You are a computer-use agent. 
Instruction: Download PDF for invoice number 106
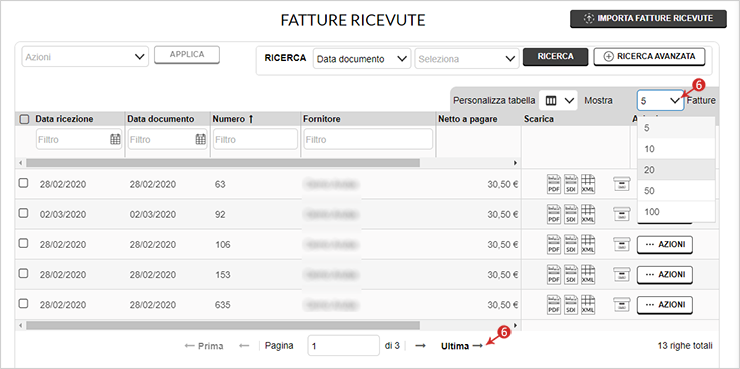coord(554,244)
